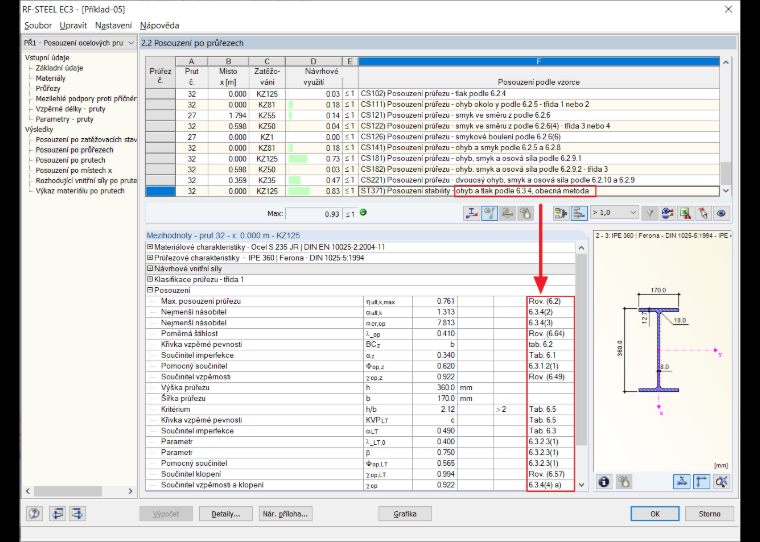760x542 pixels.
Task: Click the Excel export icon in results toolbar
Action: coord(685,213)
